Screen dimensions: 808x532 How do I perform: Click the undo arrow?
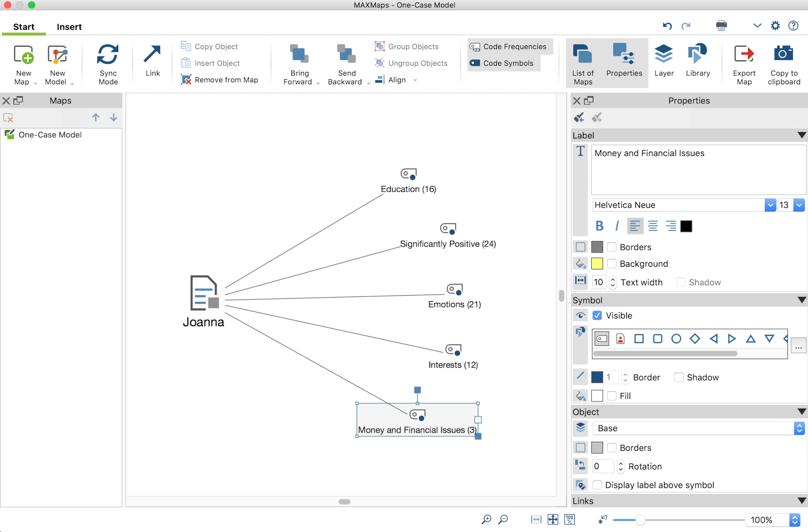click(x=667, y=26)
